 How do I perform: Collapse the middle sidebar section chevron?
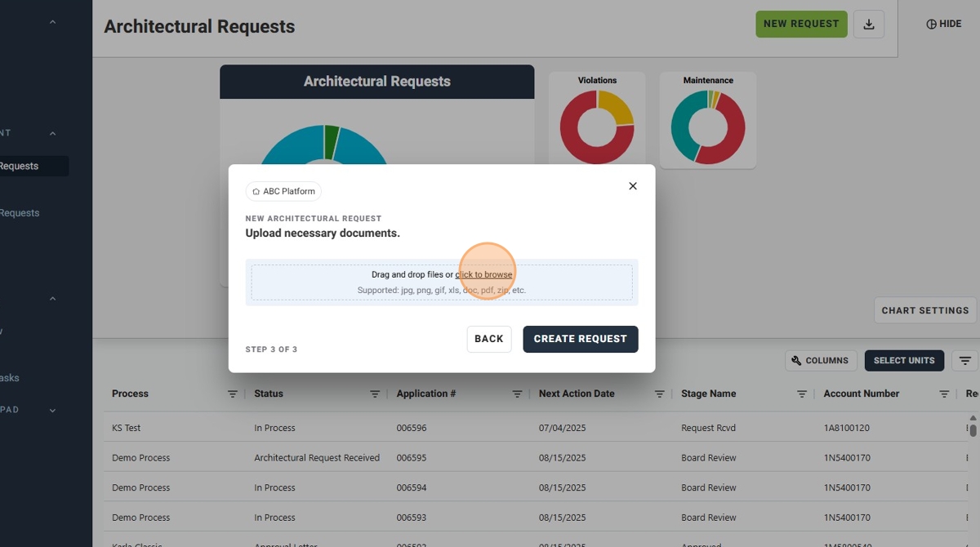click(x=52, y=299)
